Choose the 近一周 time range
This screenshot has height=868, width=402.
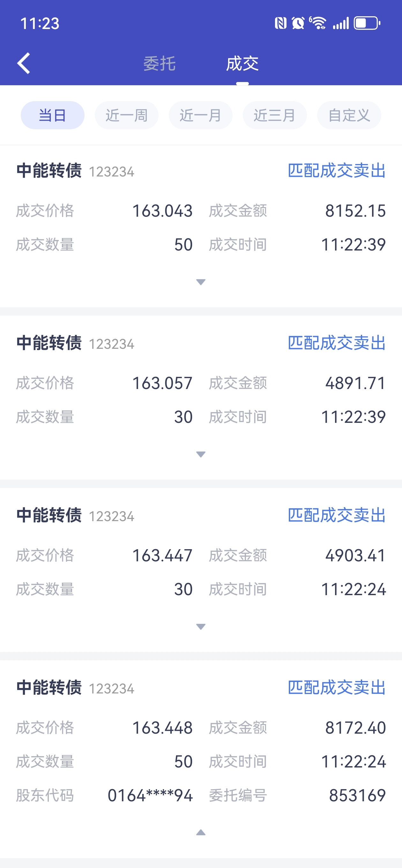[126, 115]
